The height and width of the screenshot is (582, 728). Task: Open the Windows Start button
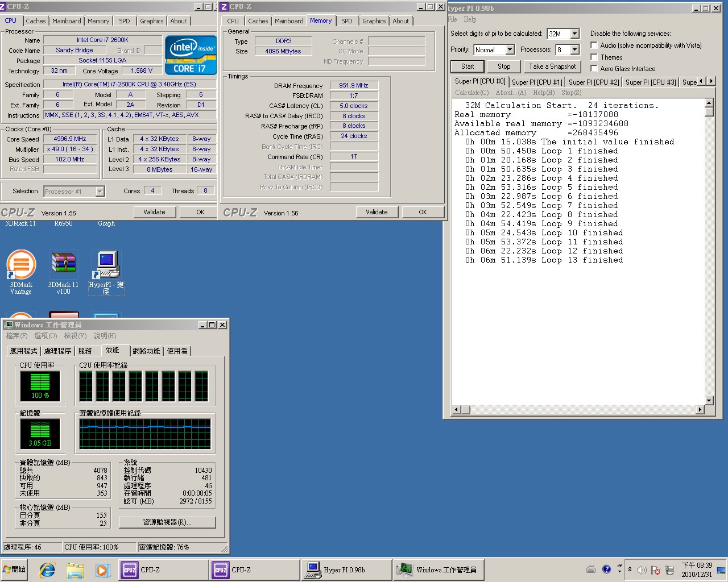pyautogui.click(x=15, y=569)
